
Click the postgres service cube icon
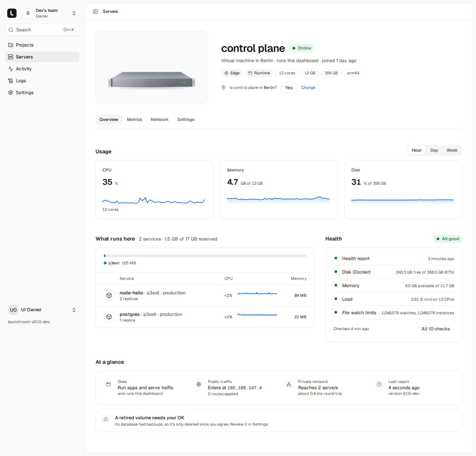click(x=109, y=317)
